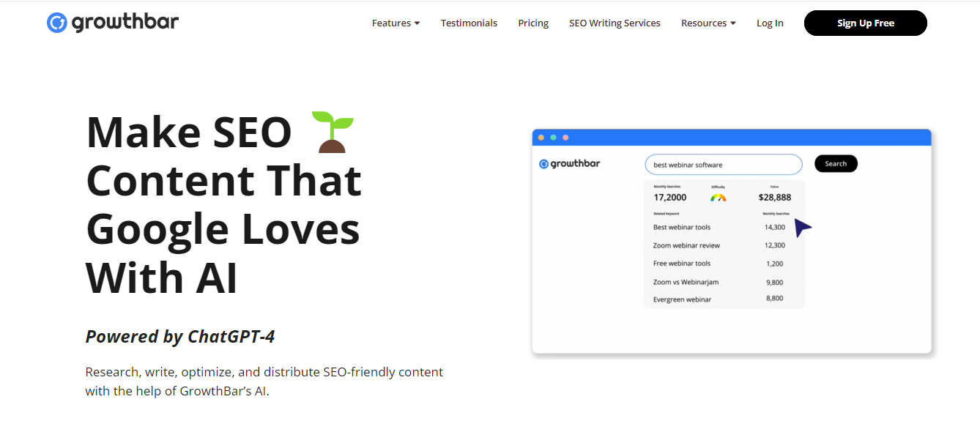Screen dimensions: 980x421
Task: Select the "Best webinar tools" keyword row
Action: [x=682, y=228]
